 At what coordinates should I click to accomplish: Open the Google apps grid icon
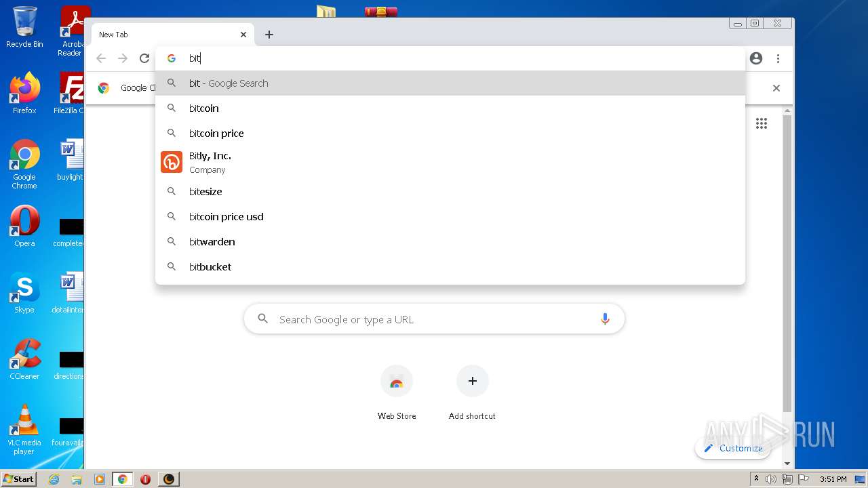(x=762, y=123)
